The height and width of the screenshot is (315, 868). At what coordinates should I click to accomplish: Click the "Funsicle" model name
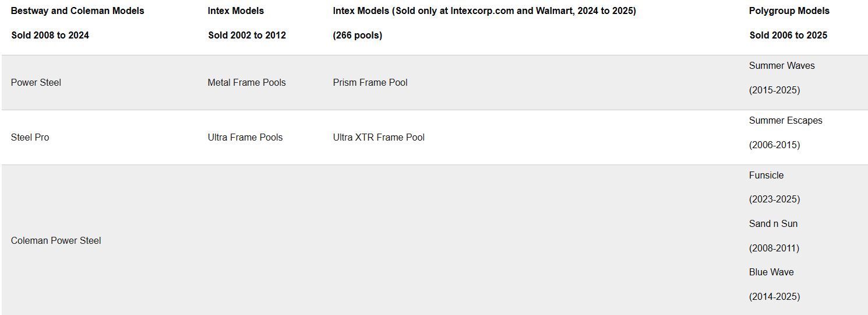(x=766, y=175)
